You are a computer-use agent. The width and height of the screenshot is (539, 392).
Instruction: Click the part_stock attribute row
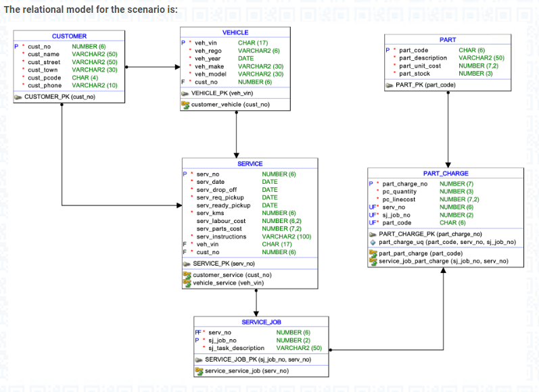[x=448, y=74]
